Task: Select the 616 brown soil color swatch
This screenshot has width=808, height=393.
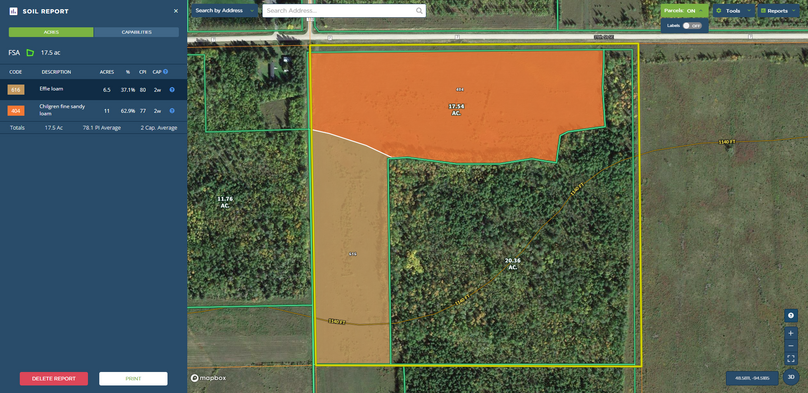Action: coord(15,90)
